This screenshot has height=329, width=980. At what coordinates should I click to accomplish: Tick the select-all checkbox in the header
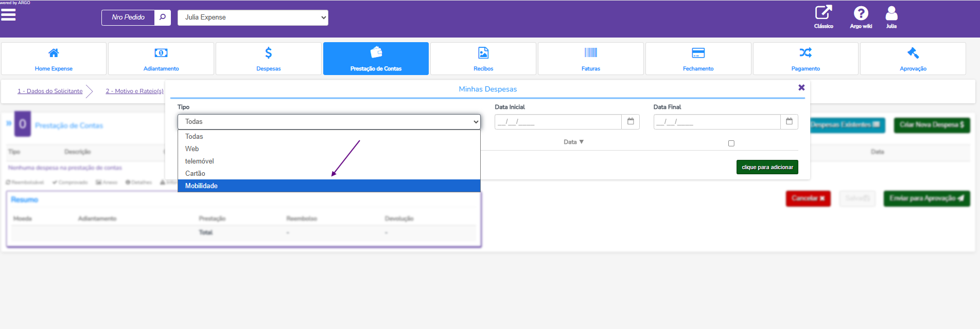(731, 143)
